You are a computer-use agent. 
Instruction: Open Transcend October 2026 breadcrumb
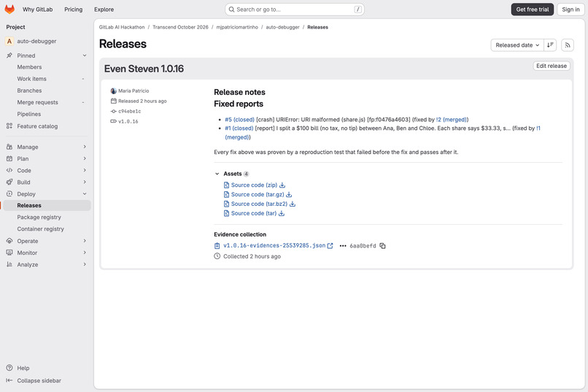[180, 27]
